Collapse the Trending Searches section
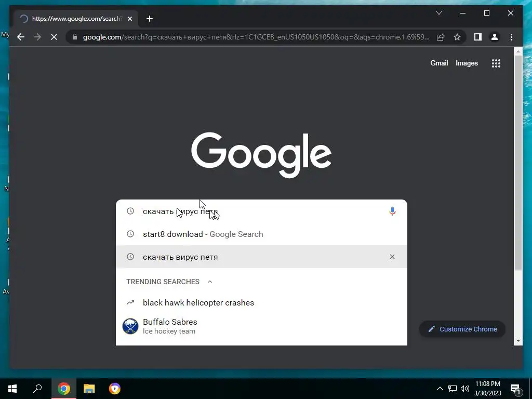This screenshot has width=532, height=399. [x=210, y=282]
